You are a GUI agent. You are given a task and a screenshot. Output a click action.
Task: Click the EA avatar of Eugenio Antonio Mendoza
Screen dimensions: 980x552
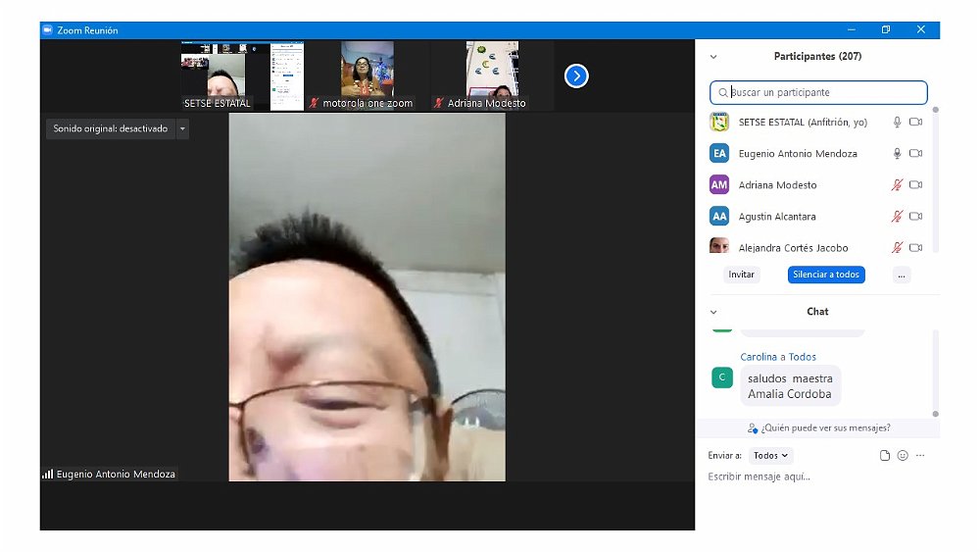[x=719, y=154]
